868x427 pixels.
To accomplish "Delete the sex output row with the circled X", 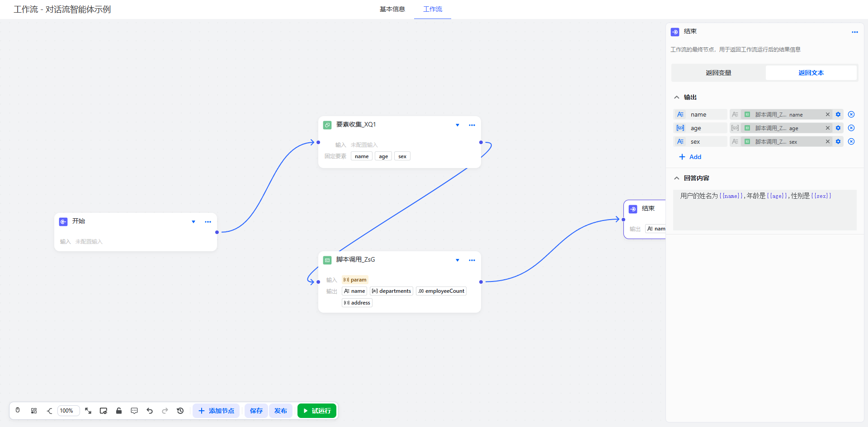I will (x=851, y=142).
